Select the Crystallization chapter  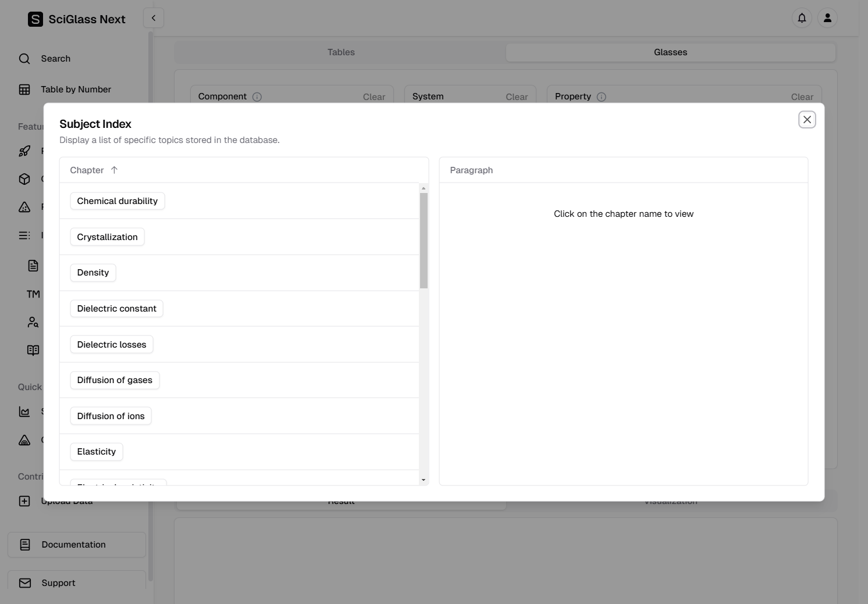(x=108, y=237)
